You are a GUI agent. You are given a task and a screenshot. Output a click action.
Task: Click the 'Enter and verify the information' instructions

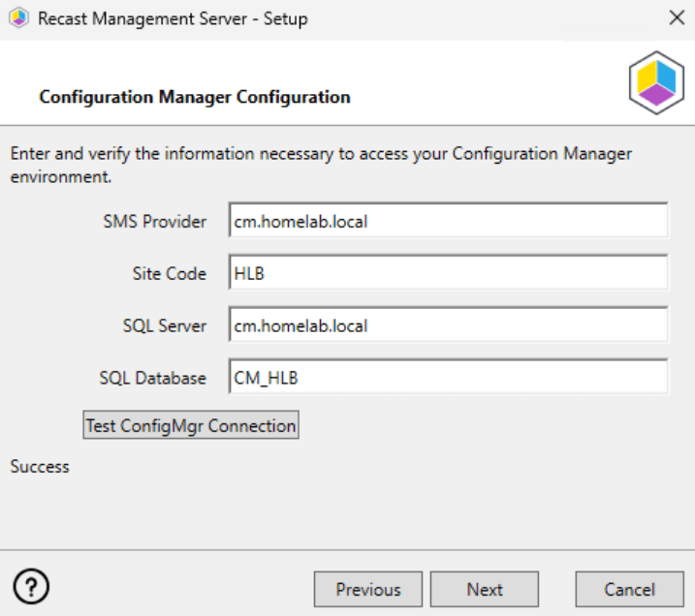321,166
